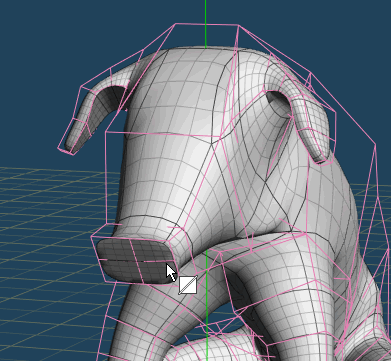Click the green axis line above the head
This screenshot has width=391, height=361.
[x=206, y=23]
